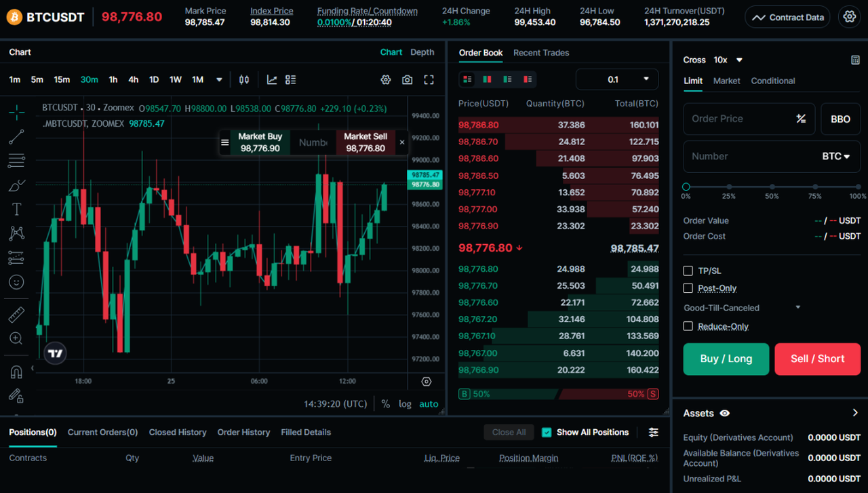Select the patterns drawing tool

tap(17, 233)
